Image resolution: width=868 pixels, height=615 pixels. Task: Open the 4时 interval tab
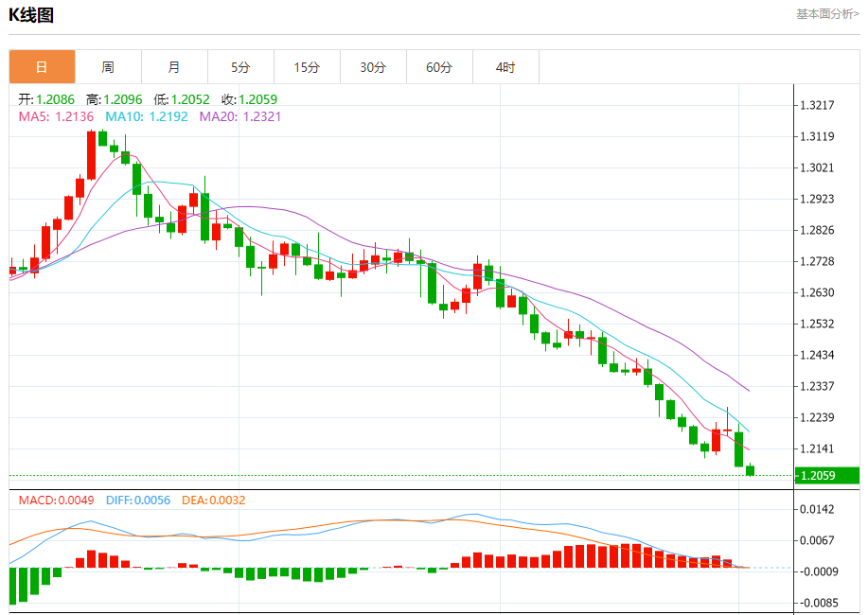[x=505, y=67]
